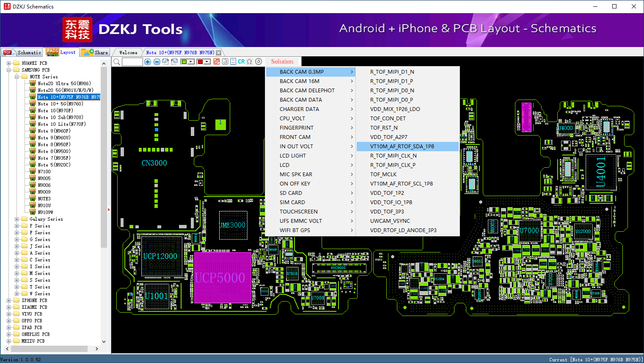Click the DZKJ red logo in banner
644x363 pixels.
(77, 30)
